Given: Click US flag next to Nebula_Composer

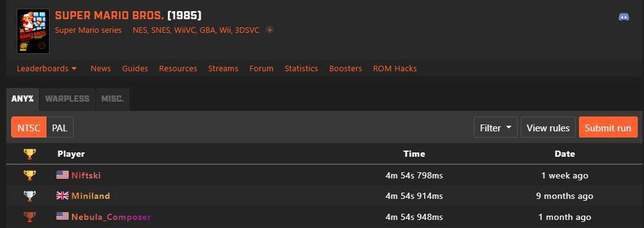Looking at the screenshot, I should click(x=63, y=216).
